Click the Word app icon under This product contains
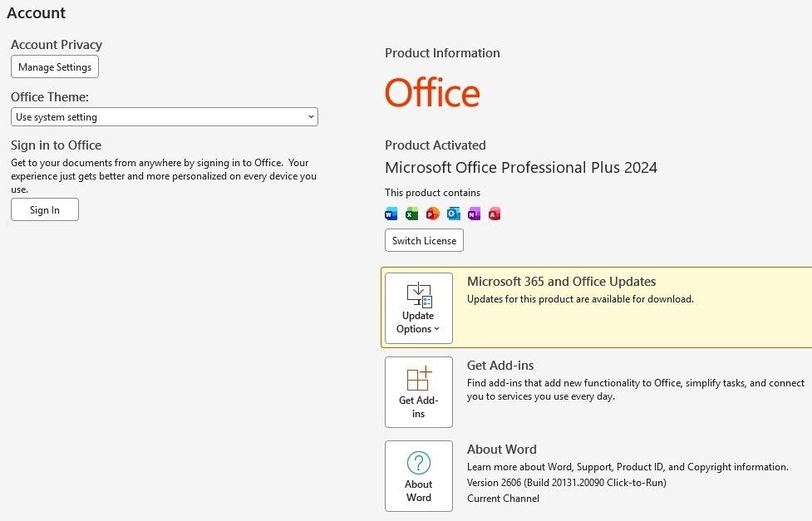The height and width of the screenshot is (521, 812). (x=391, y=214)
